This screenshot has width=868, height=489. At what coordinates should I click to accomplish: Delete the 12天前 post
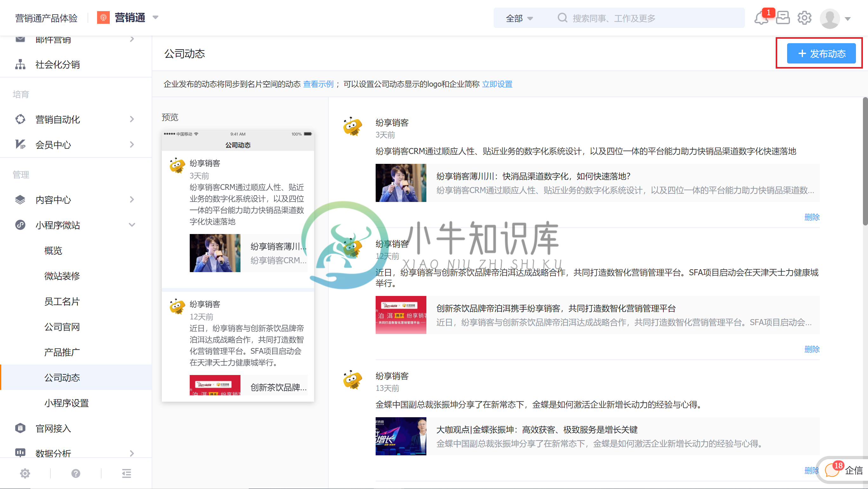tap(812, 349)
